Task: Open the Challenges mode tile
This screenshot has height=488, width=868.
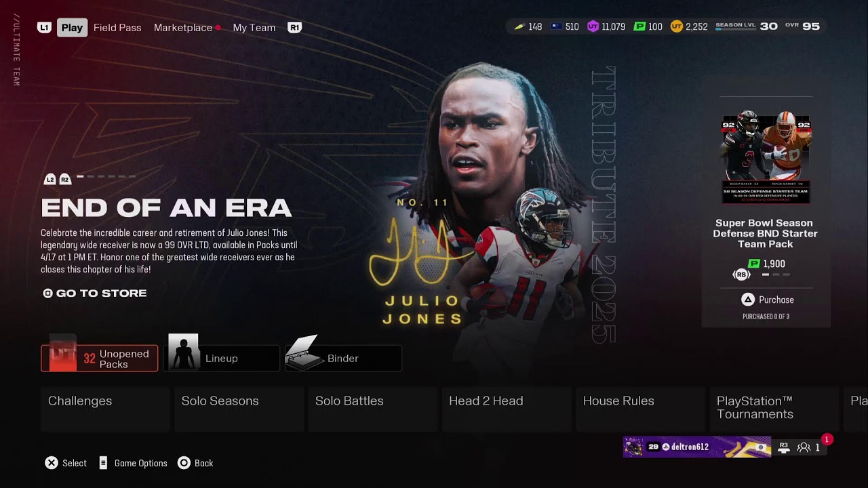Action: point(105,409)
